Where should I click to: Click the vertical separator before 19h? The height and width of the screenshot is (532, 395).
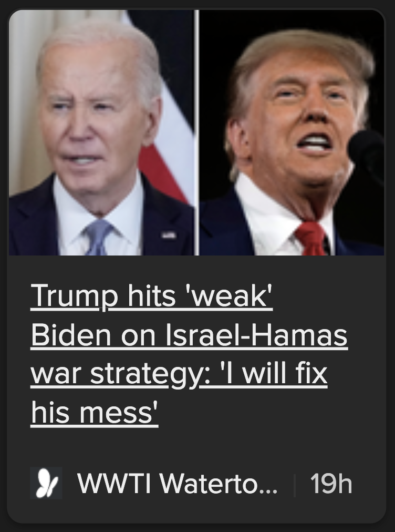pyautogui.click(x=294, y=486)
